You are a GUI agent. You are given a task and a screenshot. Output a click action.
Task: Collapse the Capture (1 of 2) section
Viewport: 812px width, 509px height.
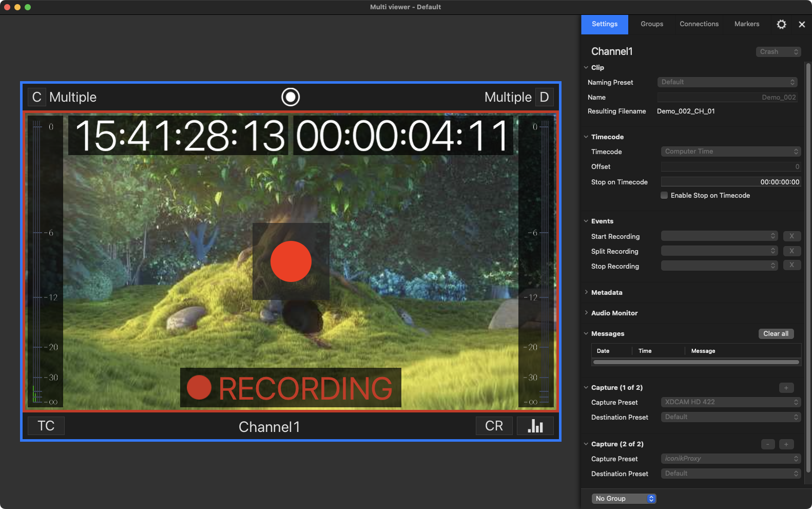(x=586, y=387)
